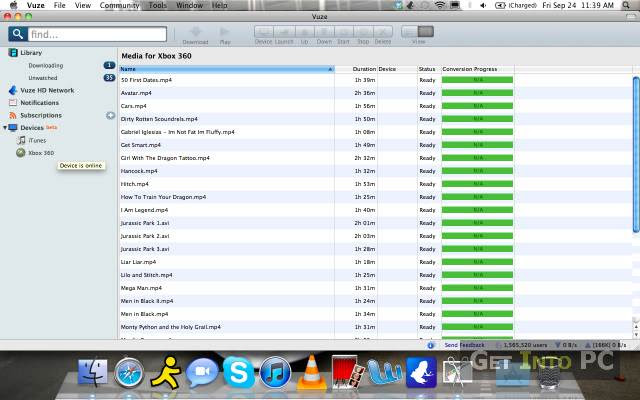The image size is (640, 400).
Task: Sort by the Name column header
Action: [227, 69]
